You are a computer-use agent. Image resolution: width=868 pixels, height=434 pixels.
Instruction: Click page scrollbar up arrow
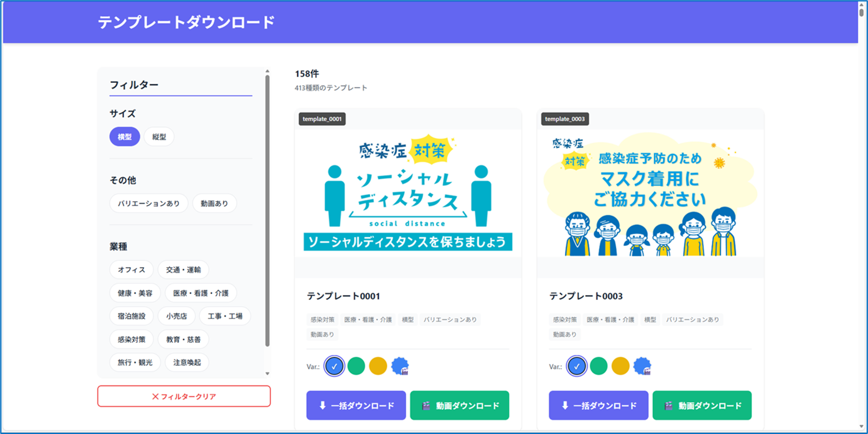(x=861, y=5)
